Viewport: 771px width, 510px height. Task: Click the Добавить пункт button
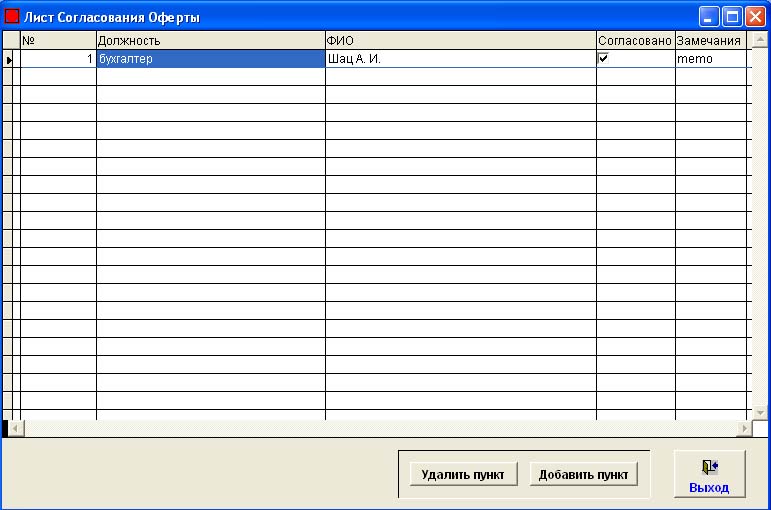click(x=584, y=474)
